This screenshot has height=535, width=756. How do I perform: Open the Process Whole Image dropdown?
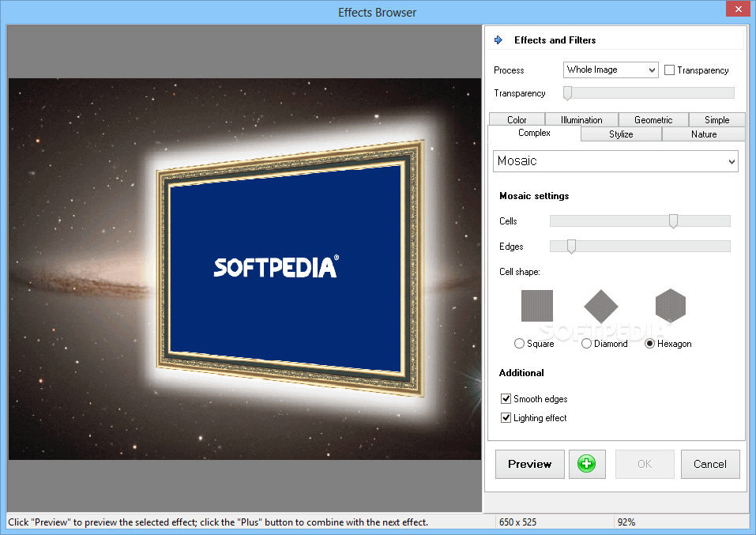click(x=611, y=70)
